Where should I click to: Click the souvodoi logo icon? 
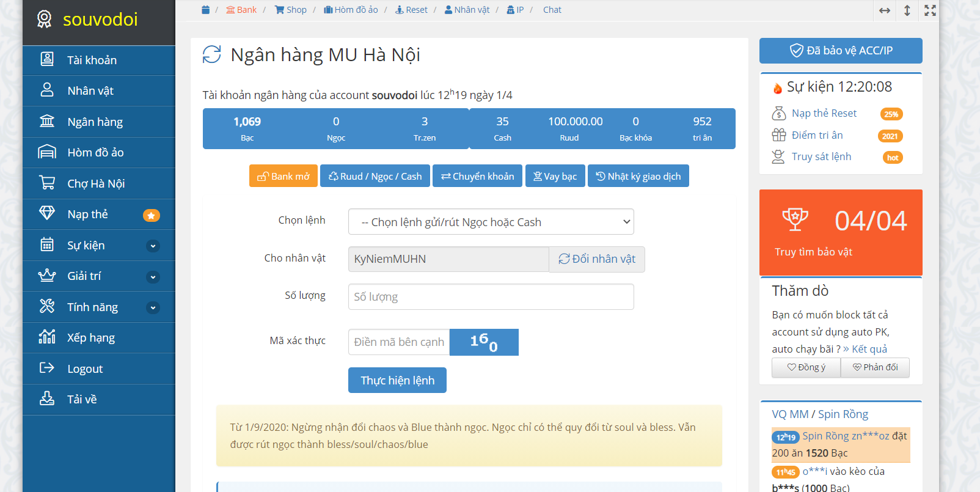pos(44,20)
